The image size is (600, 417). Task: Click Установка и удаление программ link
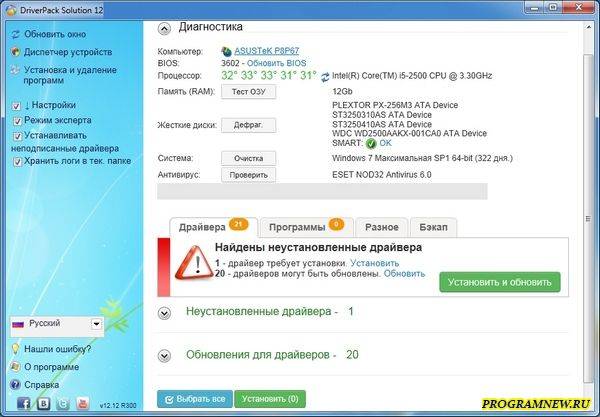pyautogui.click(x=70, y=75)
